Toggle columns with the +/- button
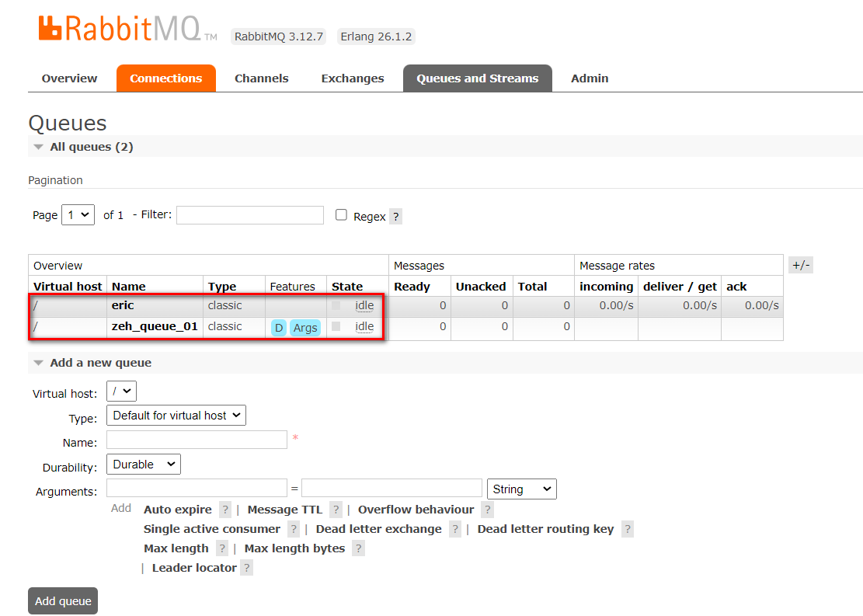 (x=800, y=265)
